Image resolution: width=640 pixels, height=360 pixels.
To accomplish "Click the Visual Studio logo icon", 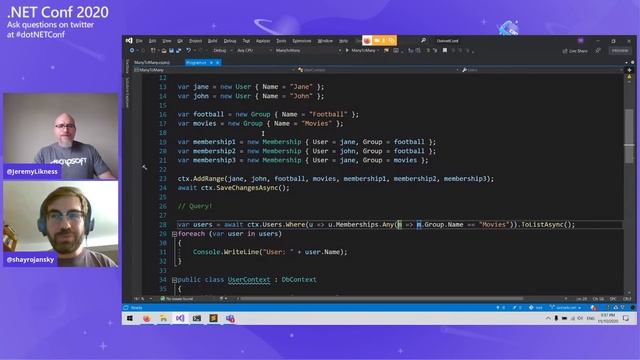I will (x=129, y=40).
